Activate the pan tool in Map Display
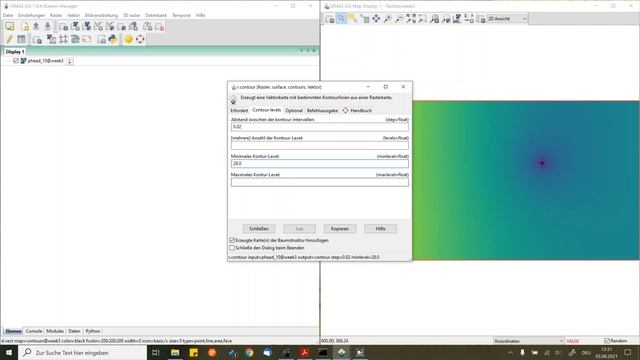The image size is (640, 360). pyautogui.click(x=376, y=19)
